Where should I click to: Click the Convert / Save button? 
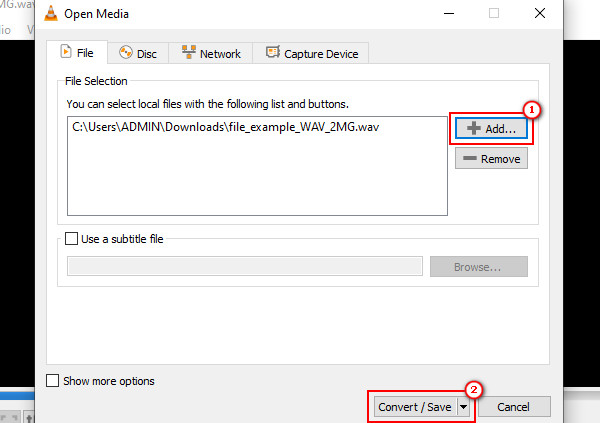click(x=415, y=407)
